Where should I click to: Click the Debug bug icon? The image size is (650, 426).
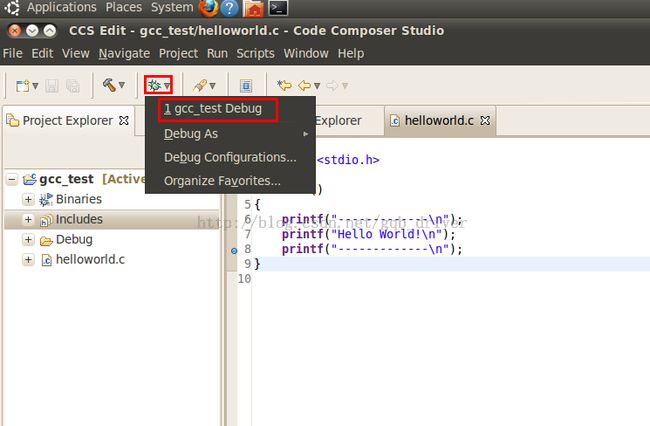[x=154, y=85]
